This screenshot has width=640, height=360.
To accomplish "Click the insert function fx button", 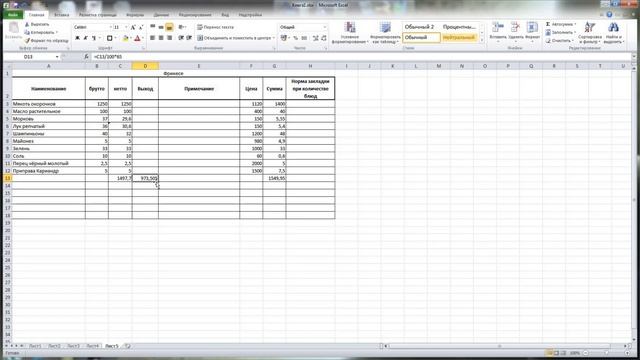I will pos(86,57).
